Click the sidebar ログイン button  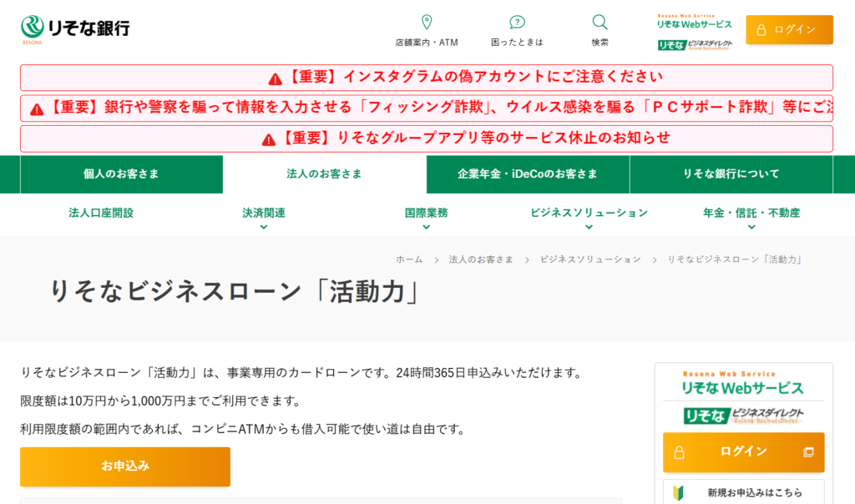click(743, 452)
